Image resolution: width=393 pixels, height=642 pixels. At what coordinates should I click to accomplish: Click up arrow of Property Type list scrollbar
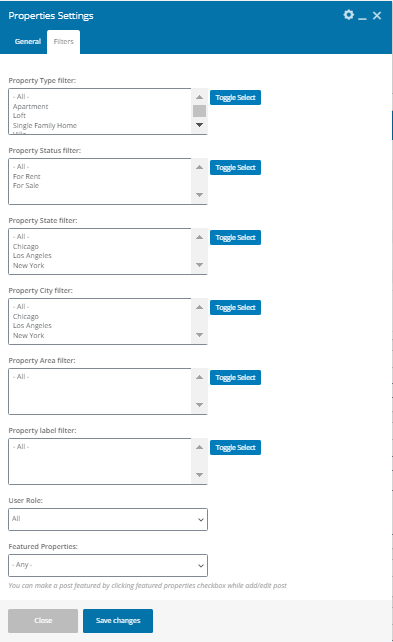click(x=199, y=97)
